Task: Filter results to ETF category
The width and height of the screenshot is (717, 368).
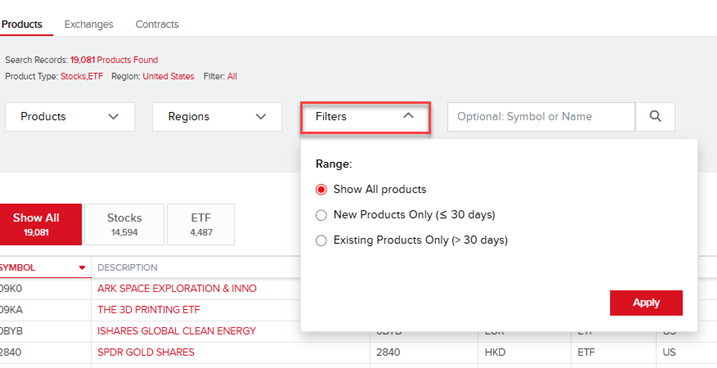Action: (201, 224)
